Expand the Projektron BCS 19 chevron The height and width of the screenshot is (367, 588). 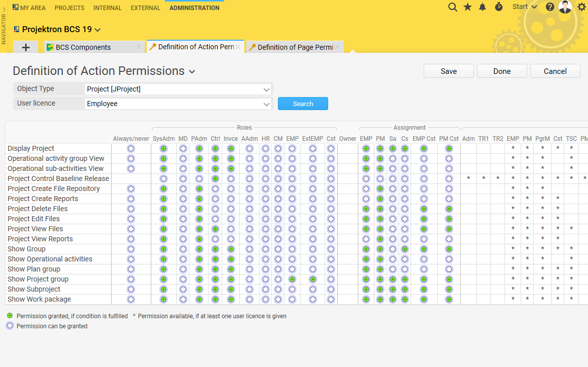(x=98, y=29)
